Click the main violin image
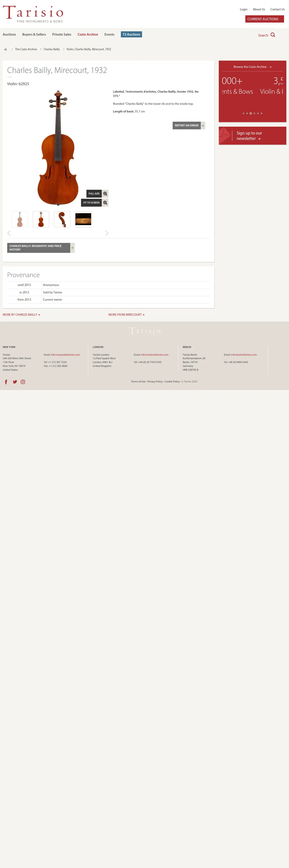This screenshot has height=868, width=289. tap(58, 148)
